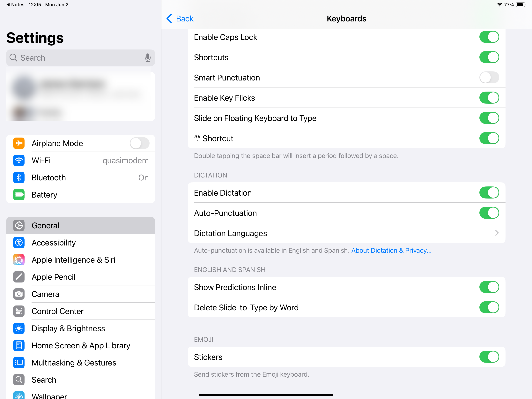Go Back from Keyboards
532x399 pixels.
tap(180, 19)
